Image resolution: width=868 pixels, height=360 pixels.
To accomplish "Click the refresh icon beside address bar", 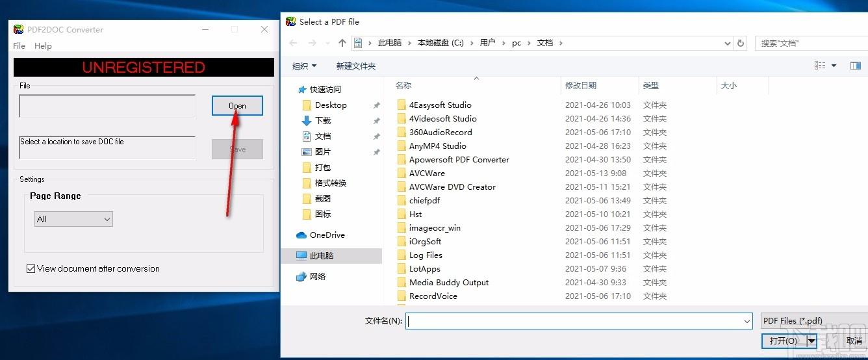I will 741,43.
